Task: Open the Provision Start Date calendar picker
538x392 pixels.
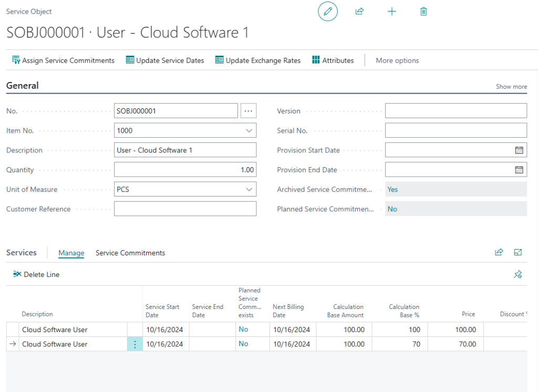Action: coord(519,150)
